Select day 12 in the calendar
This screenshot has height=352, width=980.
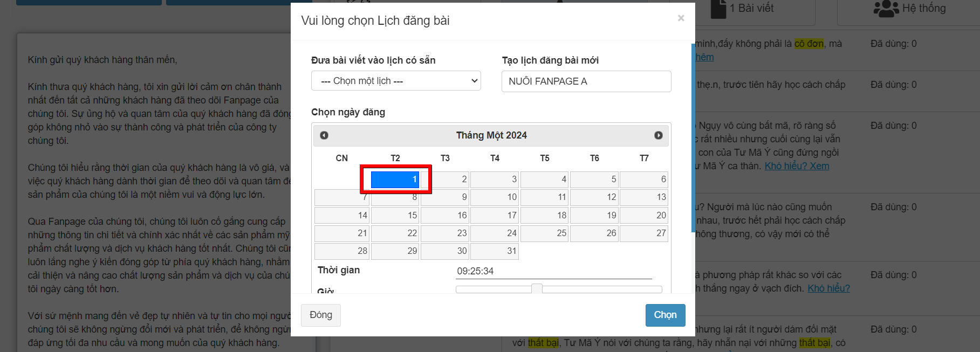[x=594, y=197]
